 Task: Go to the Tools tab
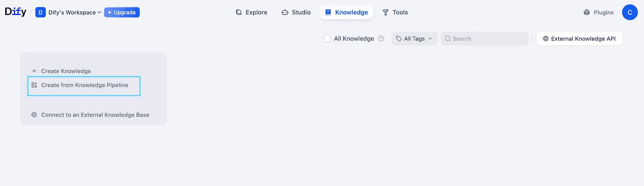pos(395,12)
